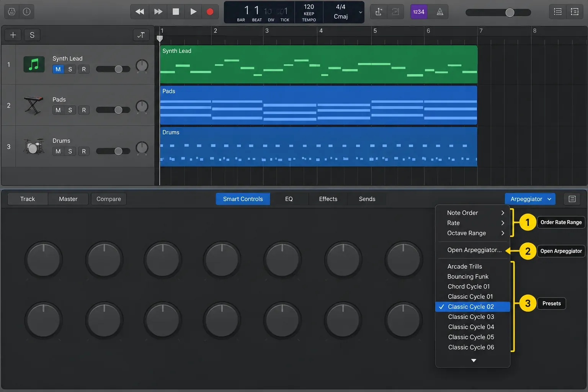Image resolution: width=588 pixels, height=392 pixels.
Task: Click the tuner icon beside count-in
Action: tap(379, 12)
